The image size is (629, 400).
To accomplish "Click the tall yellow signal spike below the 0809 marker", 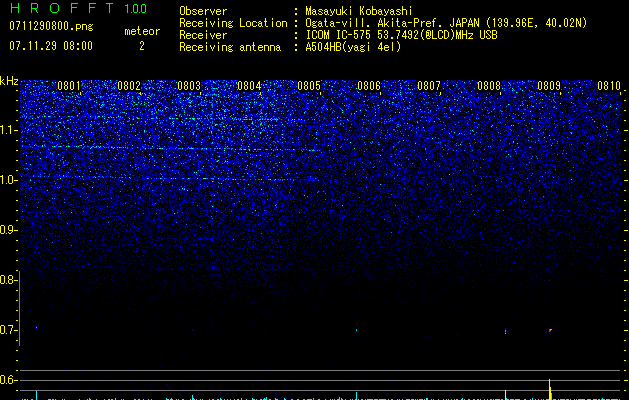I will tap(550, 389).
